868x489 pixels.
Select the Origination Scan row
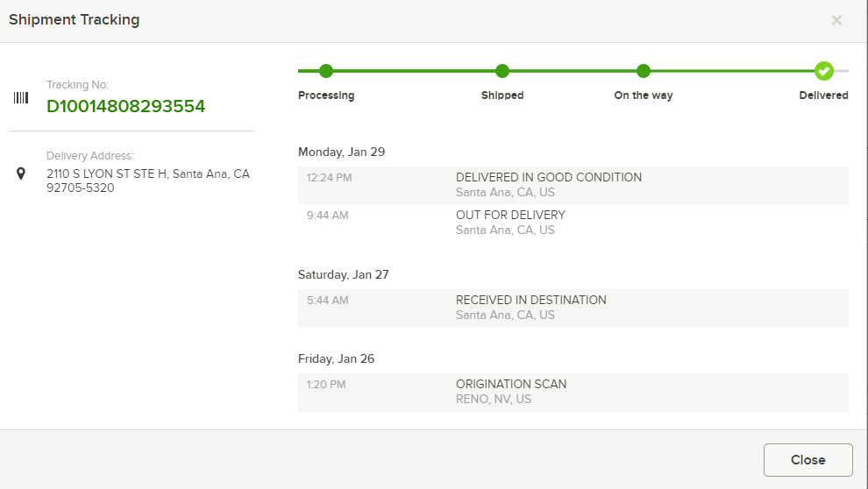(573, 393)
